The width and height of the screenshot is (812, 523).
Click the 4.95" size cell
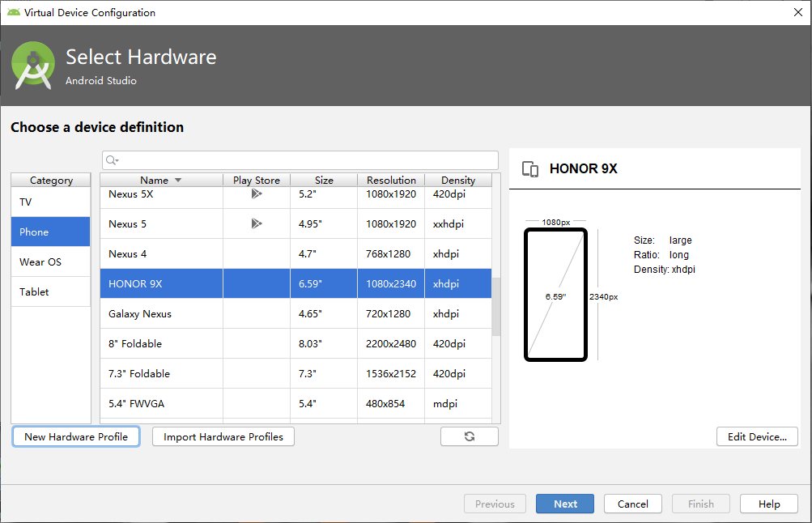point(324,223)
